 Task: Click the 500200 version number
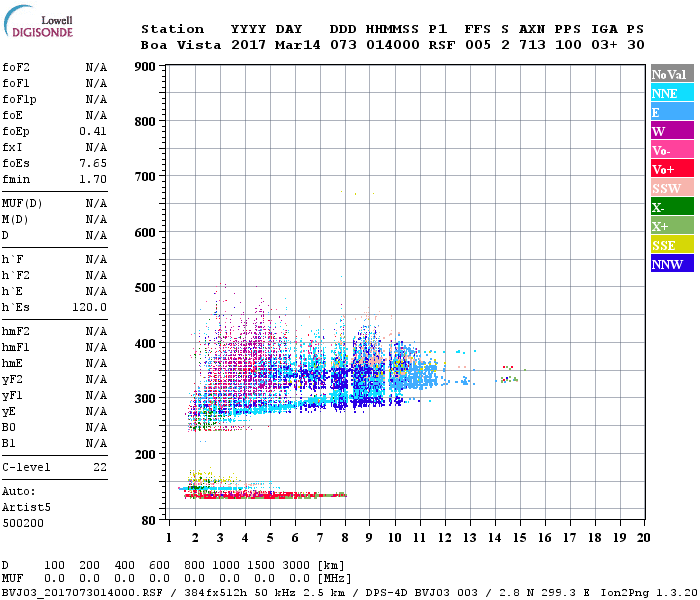[23, 523]
